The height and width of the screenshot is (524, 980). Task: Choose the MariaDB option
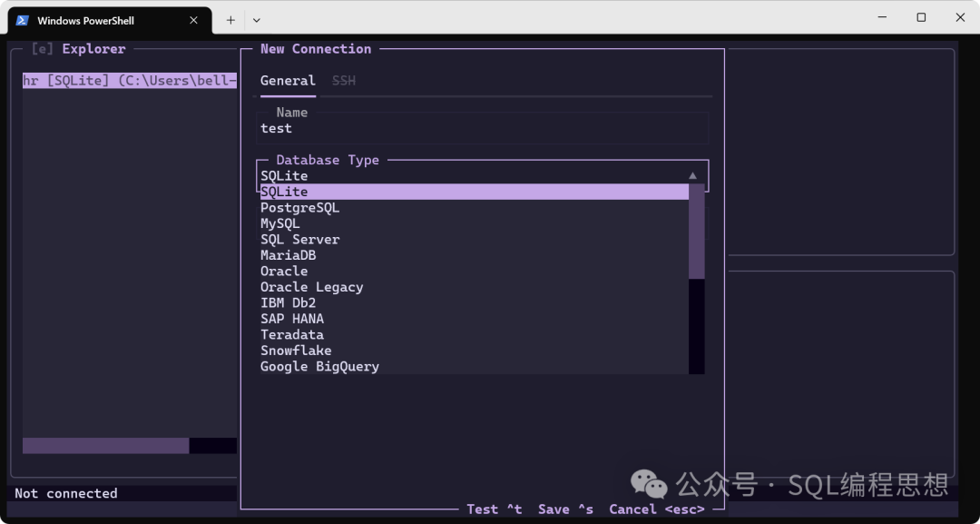[288, 255]
